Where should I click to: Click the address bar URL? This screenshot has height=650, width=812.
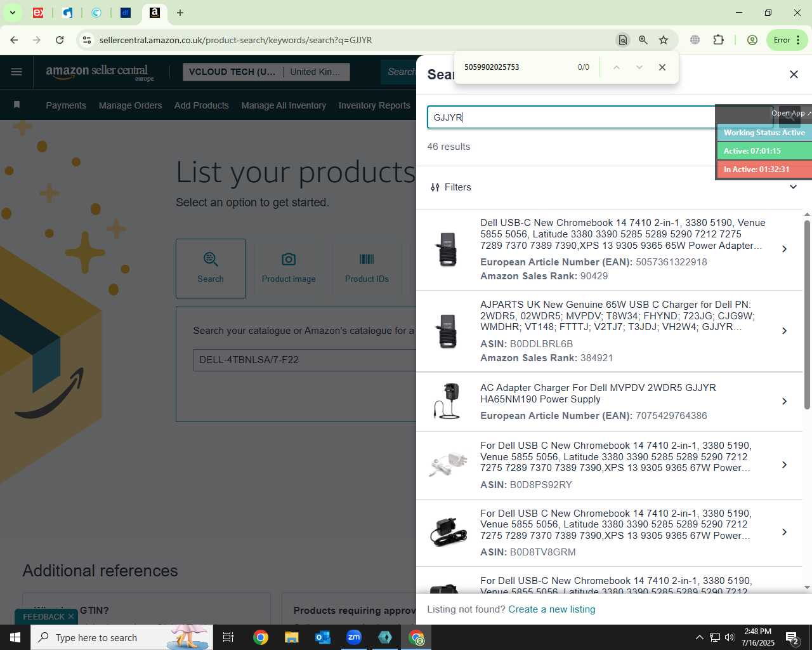[x=235, y=40]
